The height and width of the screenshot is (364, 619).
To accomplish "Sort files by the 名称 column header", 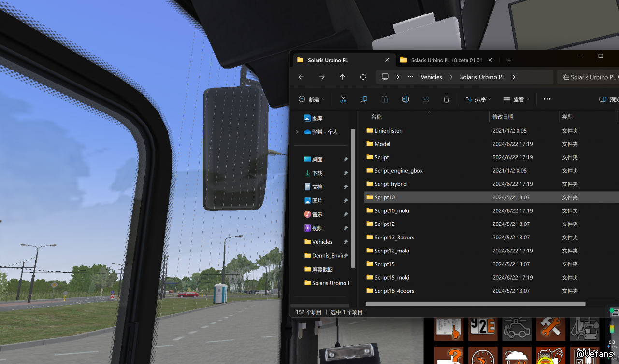I will 376,117.
